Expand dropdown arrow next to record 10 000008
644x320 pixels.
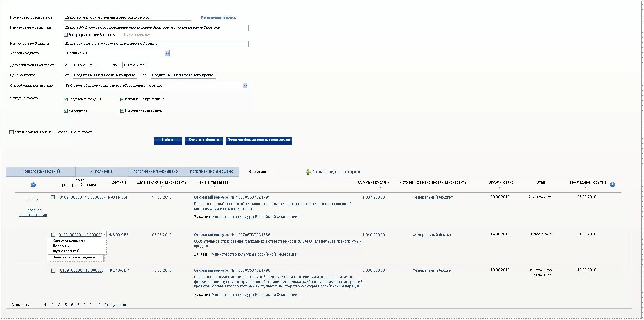click(104, 198)
